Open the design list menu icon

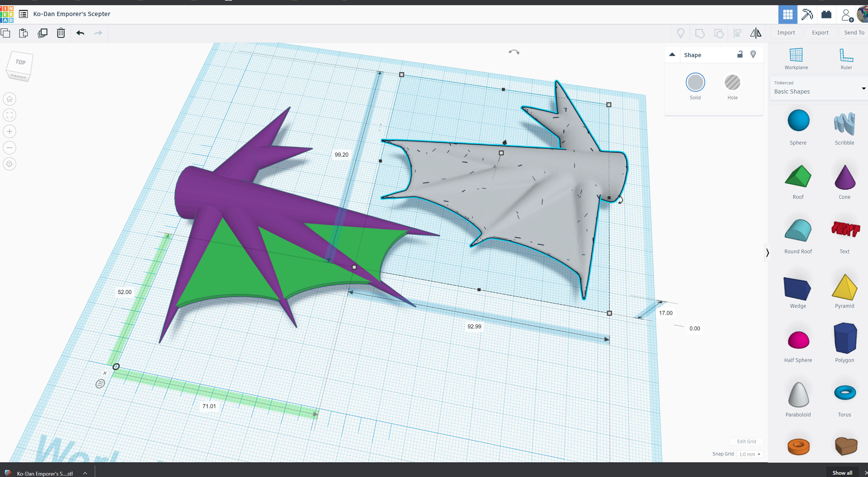(23, 14)
